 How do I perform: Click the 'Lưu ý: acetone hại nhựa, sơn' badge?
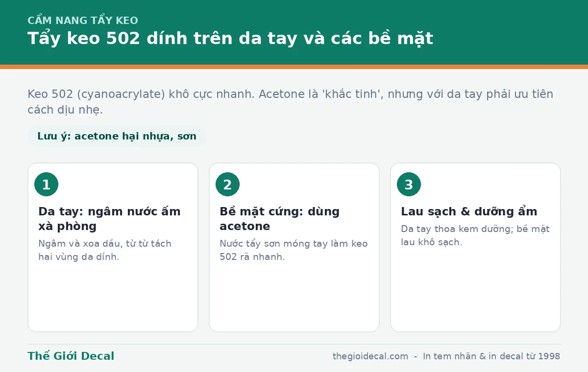click(x=117, y=136)
